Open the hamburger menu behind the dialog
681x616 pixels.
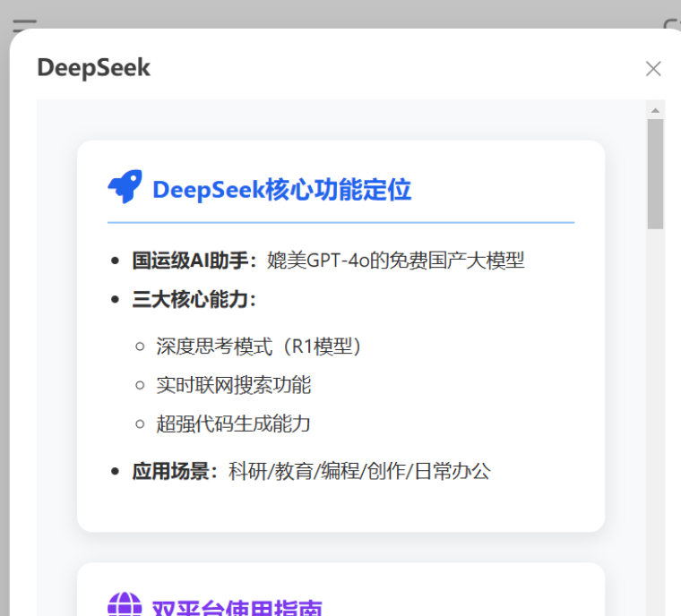pyautogui.click(x=25, y=25)
